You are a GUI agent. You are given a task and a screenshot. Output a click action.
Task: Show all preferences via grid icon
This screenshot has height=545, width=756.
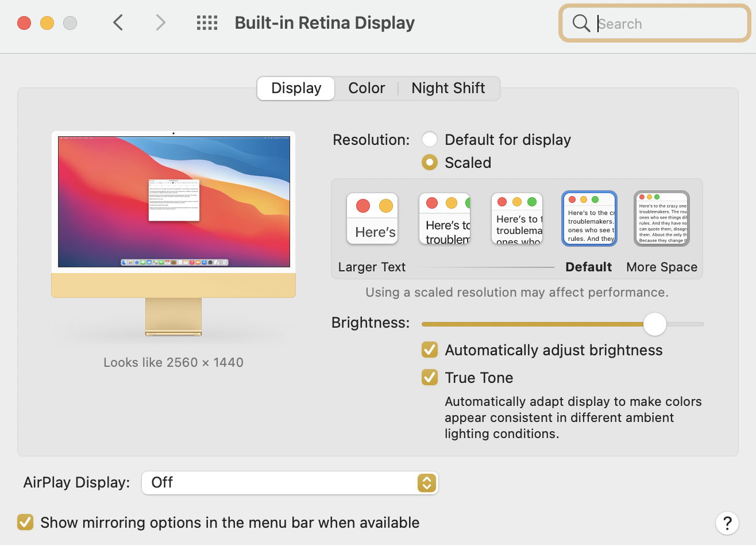(x=207, y=23)
